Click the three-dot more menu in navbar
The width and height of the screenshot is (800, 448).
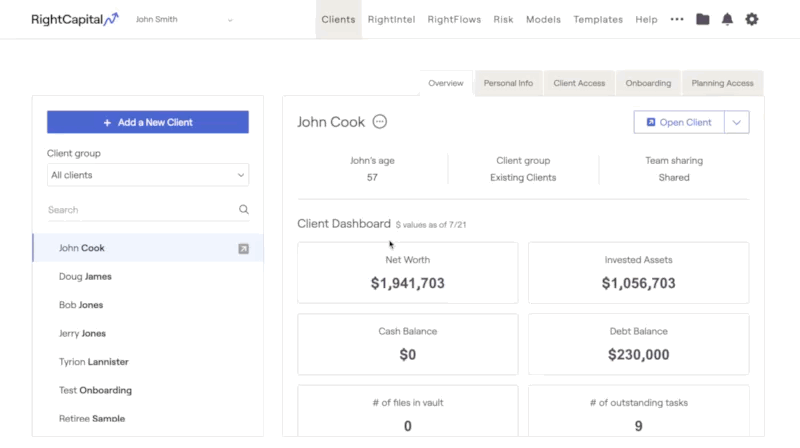click(677, 19)
